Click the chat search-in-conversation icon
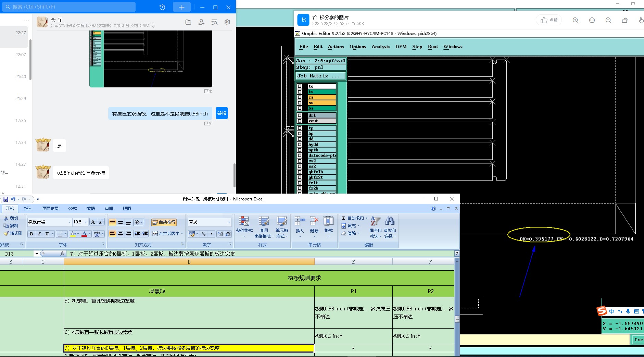The image size is (644, 357). [x=214, y=22]
